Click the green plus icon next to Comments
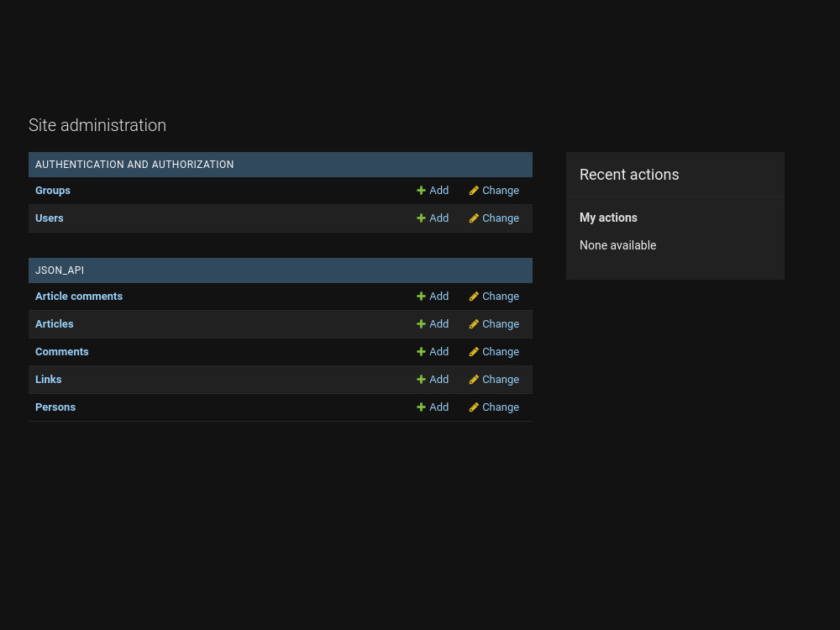This screenshot has width=840, height=630. click(421, 351)
